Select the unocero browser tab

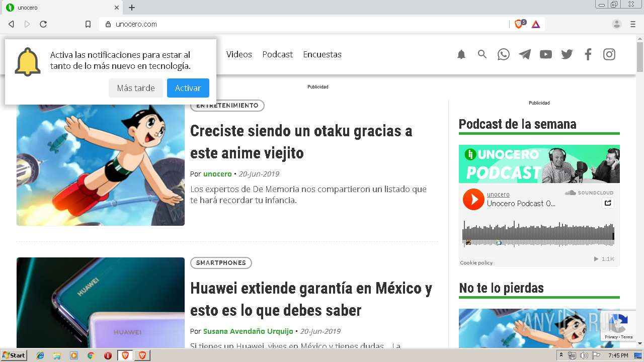coord(61,8)
